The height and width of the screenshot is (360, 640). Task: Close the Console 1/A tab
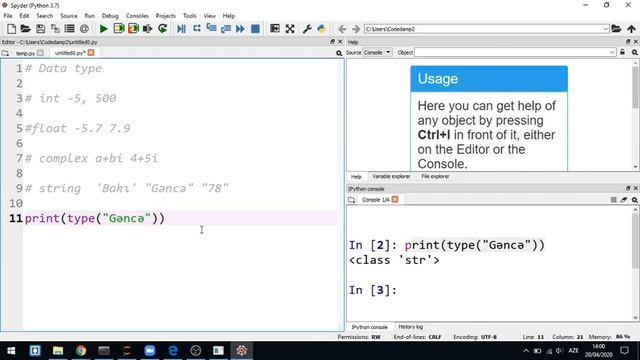click(x=395, y=199)
